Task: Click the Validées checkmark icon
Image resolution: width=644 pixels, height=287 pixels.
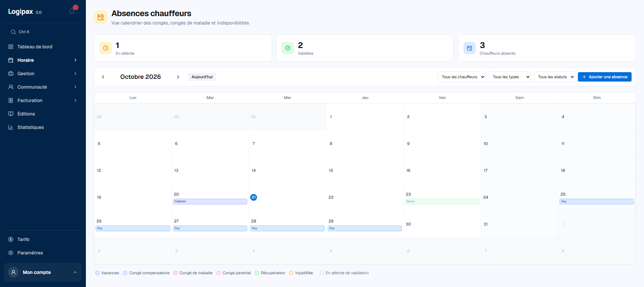Action: click(288, 48)
